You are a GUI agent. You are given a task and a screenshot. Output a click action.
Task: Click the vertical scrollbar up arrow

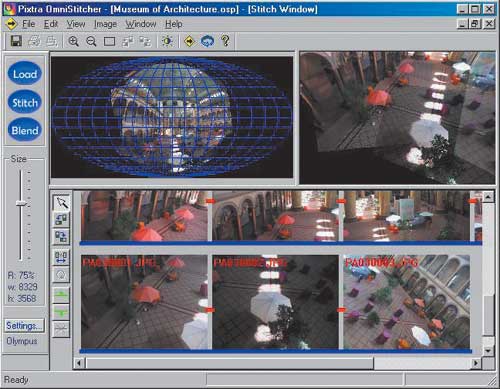[488, 197]
